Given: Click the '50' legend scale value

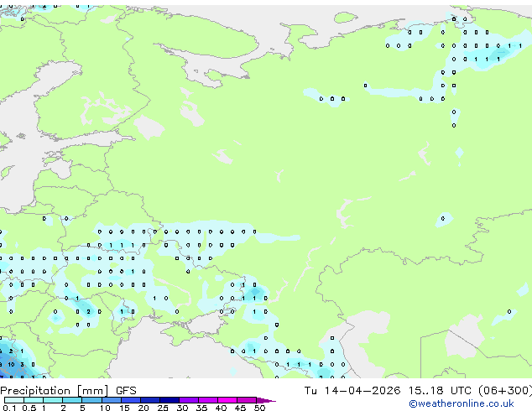Looking at the screenshot, I should pos(259,408).
